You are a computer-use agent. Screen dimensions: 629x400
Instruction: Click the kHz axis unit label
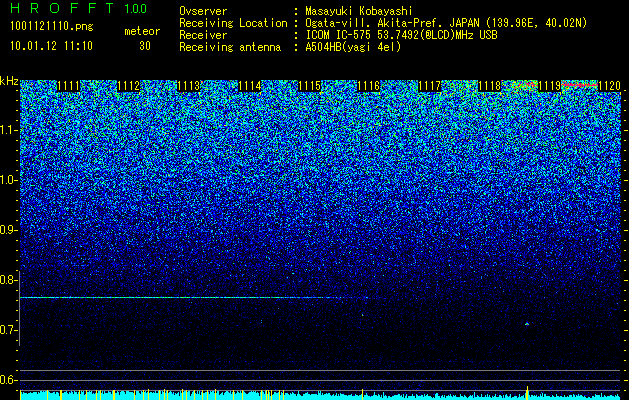[x=9, y=81]
